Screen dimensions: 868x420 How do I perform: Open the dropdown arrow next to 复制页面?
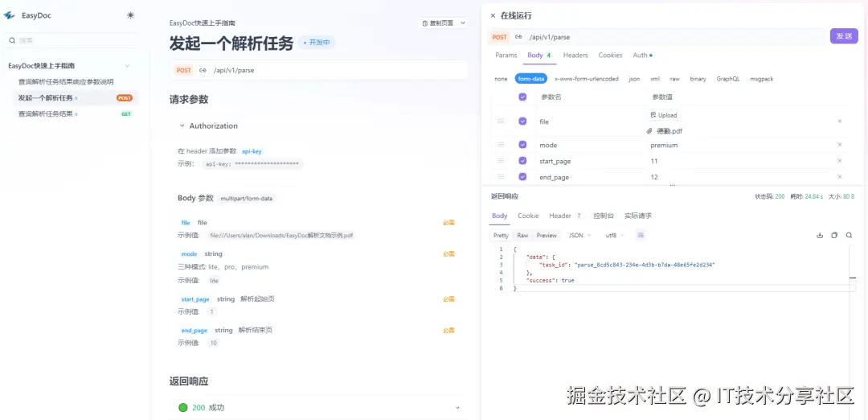463,23
